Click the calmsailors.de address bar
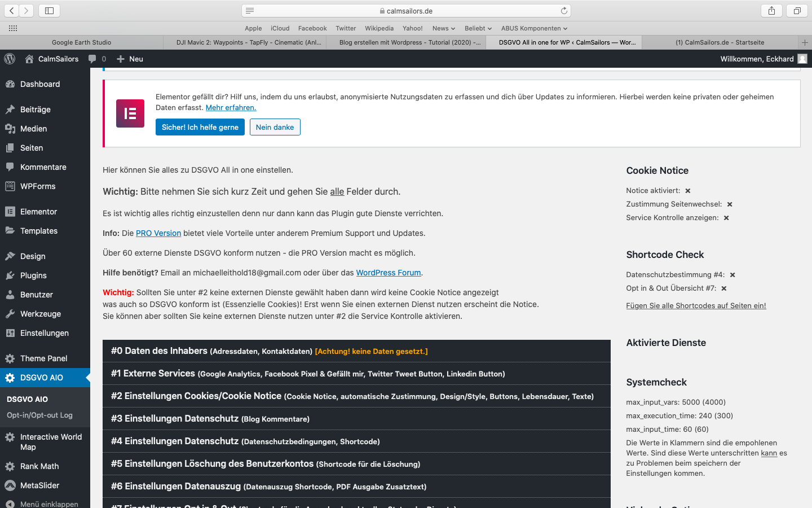The width and height of the screenshot is (812, 508). click(406, 11)
